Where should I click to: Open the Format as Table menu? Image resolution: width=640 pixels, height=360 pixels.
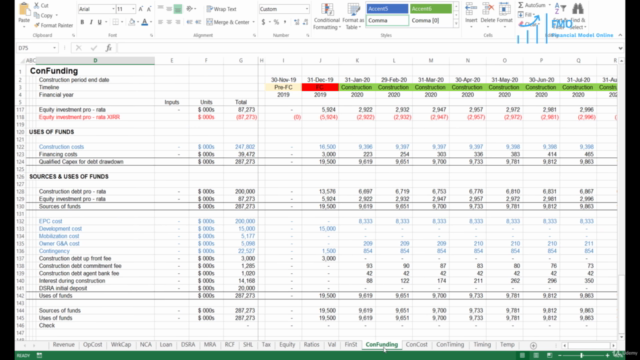pos(353,16)
